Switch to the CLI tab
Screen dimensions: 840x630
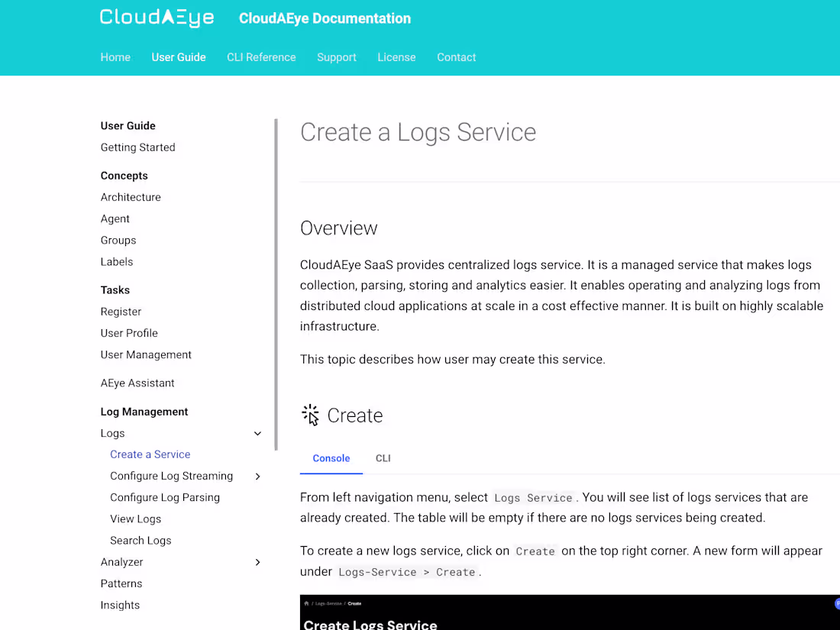(383, 458)
